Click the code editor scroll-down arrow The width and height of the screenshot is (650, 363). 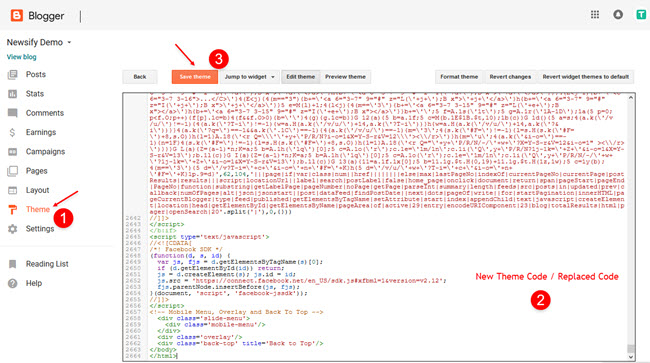631,356
